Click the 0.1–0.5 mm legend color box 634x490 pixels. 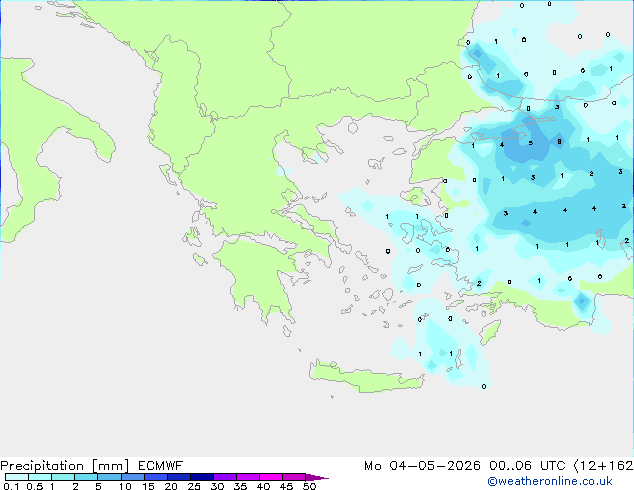17,477
